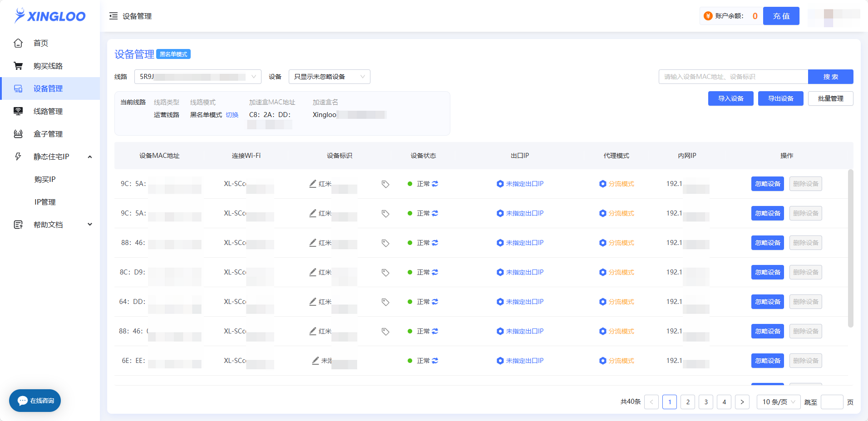The height and width of the screenshot is (421, 868).
Task: Click the 切换 mode switch link
Action: click(x=232, y=115)
